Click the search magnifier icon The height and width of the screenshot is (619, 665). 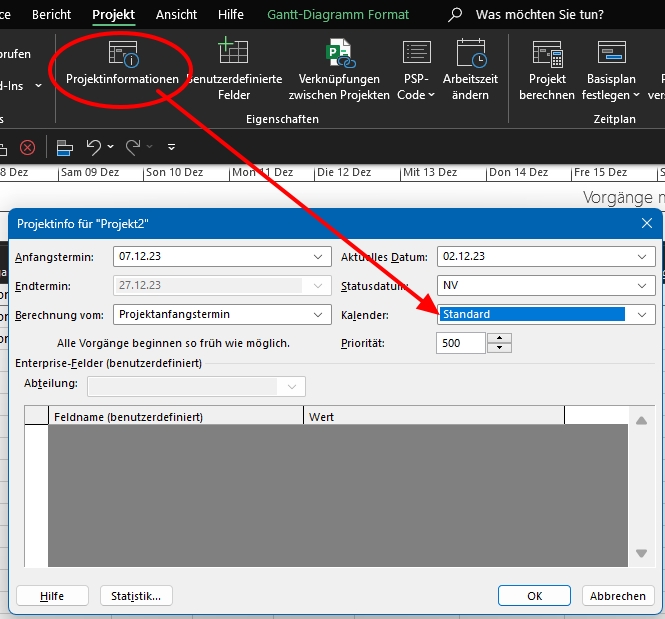[455, 15]
